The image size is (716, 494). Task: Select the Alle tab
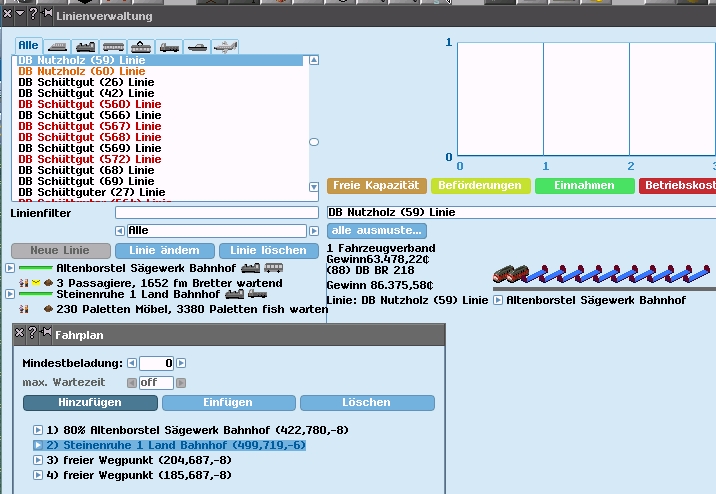(28, 46)
